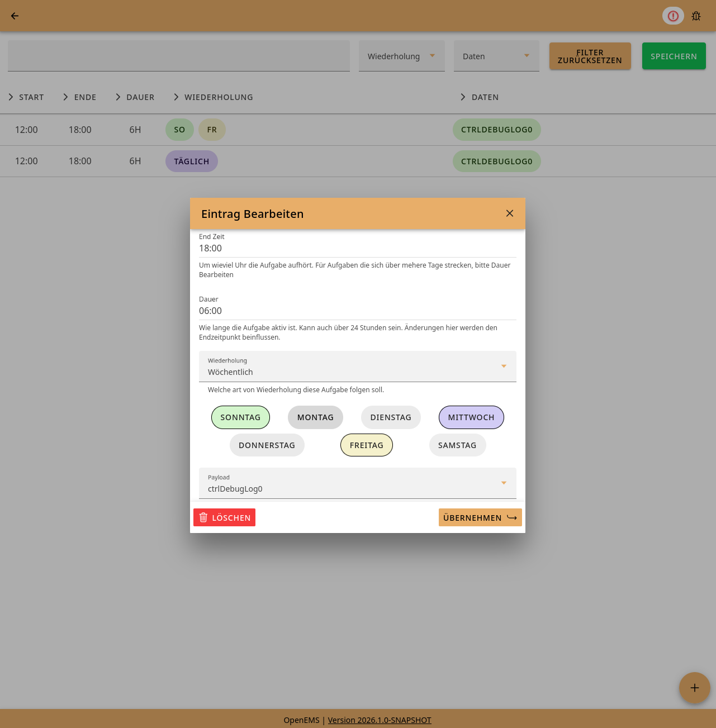Click the plus add-entry floating button
The height and width of the screenshot is (728, 716).
click(x=694, y=688)
